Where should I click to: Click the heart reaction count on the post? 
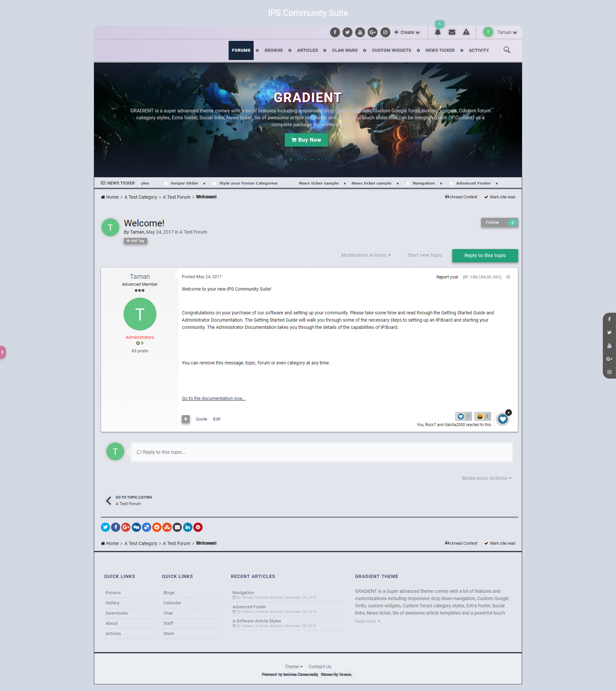point(463,417)
